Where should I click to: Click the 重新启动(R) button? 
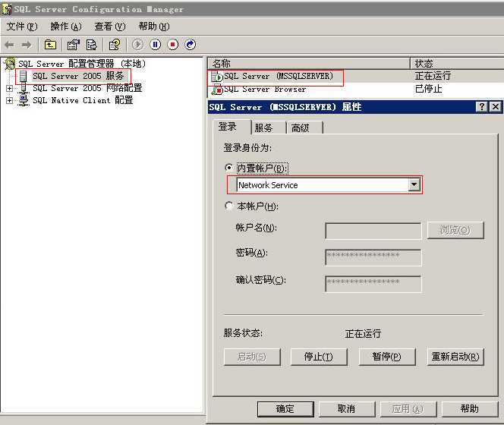(x=455, y=357)
